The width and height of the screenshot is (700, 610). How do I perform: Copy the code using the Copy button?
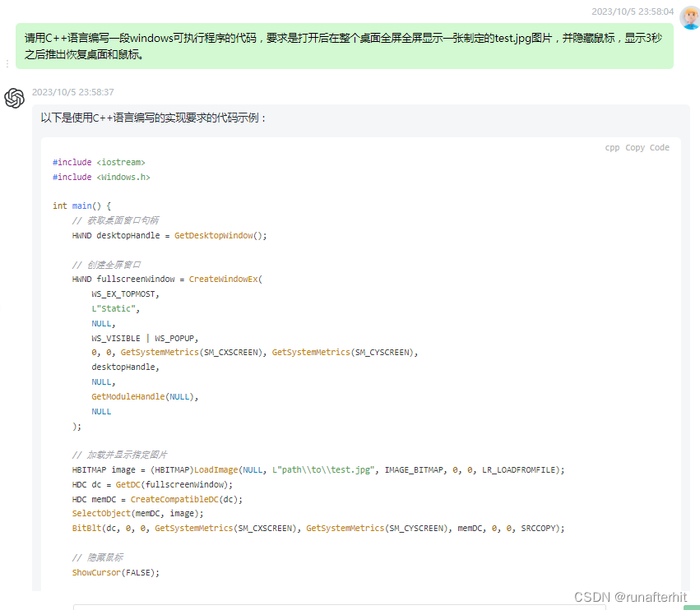634,147
